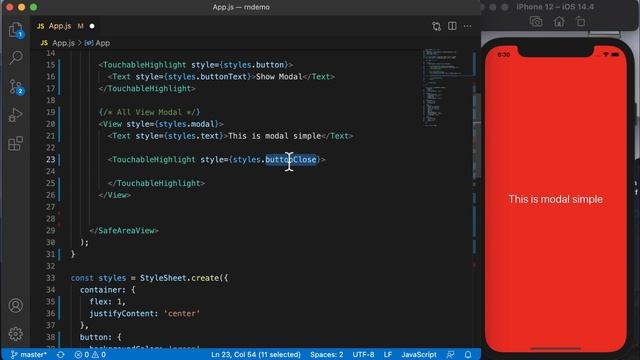Image resolution: width=640 pixels, height=360 pixels.
Task: Click the 'button: {' key on line 38
Action: [x=101, y=337]
